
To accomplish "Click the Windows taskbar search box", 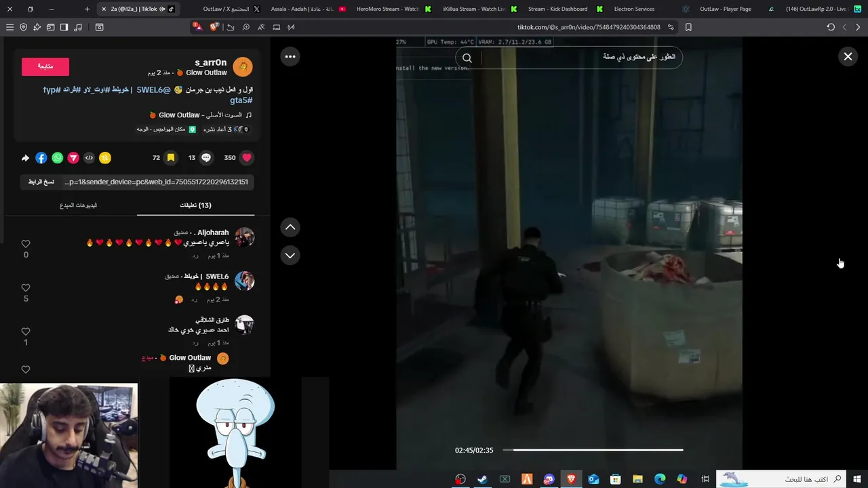I will [781, 479].
